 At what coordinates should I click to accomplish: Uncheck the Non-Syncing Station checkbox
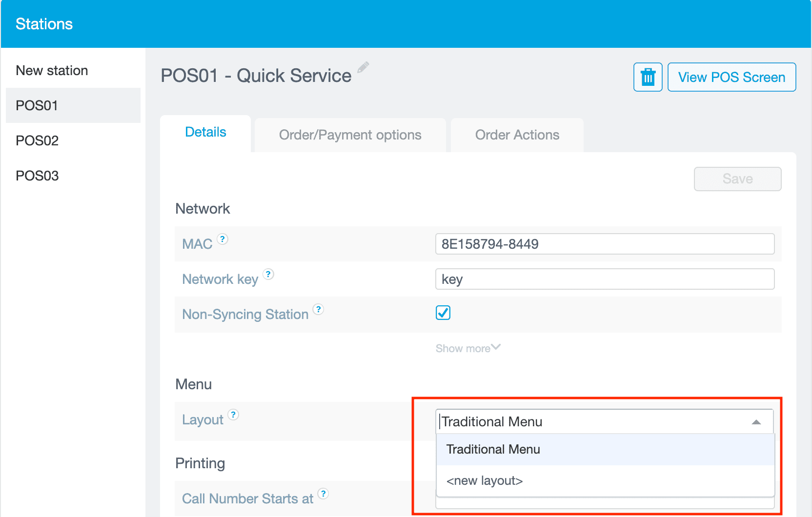click(x=443, y=313)
